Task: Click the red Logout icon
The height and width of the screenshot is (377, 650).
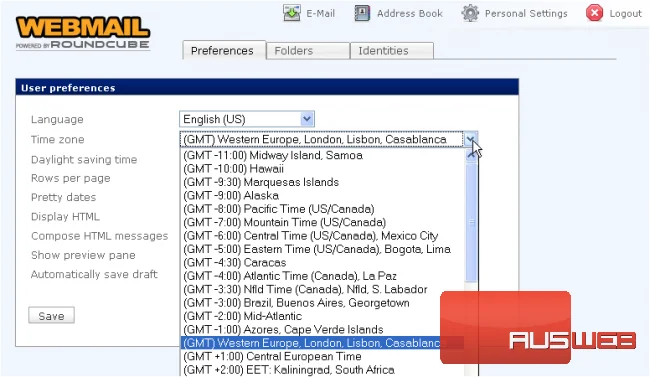Action: pos(594,13)
